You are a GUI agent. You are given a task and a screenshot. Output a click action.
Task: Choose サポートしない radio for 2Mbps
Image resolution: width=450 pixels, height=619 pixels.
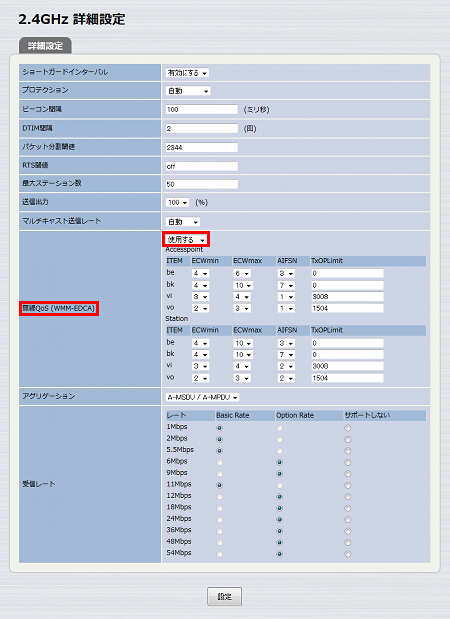coord(347,439)
